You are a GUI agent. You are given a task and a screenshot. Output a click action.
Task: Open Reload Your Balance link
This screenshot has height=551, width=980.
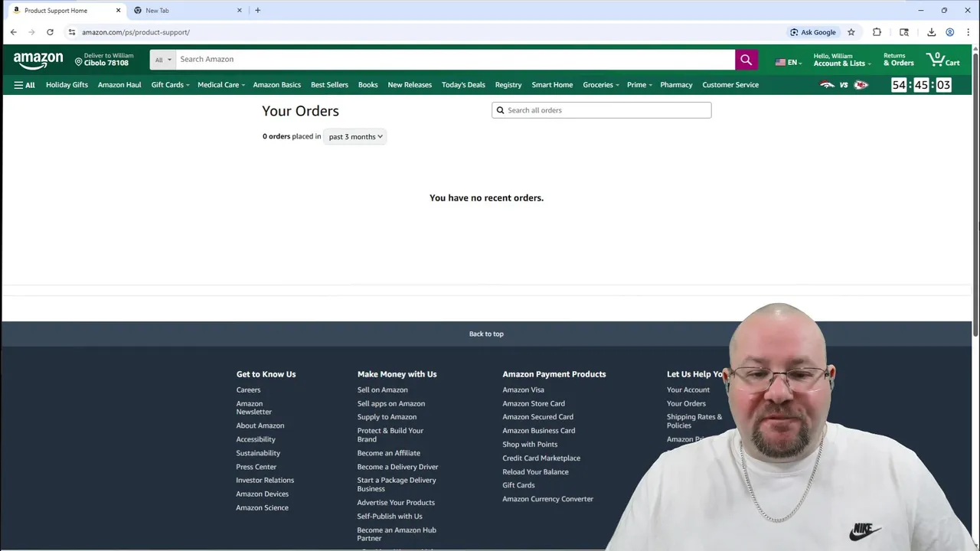535,471
